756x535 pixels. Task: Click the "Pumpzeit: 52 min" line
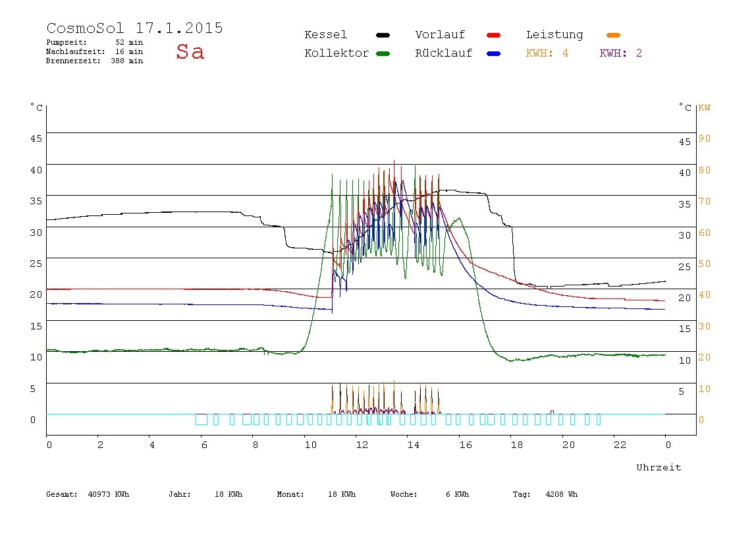(x=95, y=42)
